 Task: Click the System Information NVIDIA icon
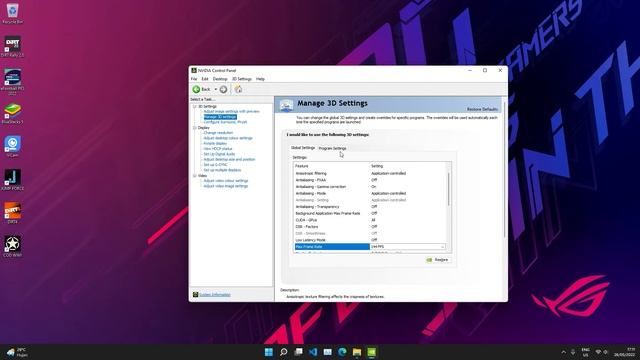pyautogui.click(x=196, y=294)
